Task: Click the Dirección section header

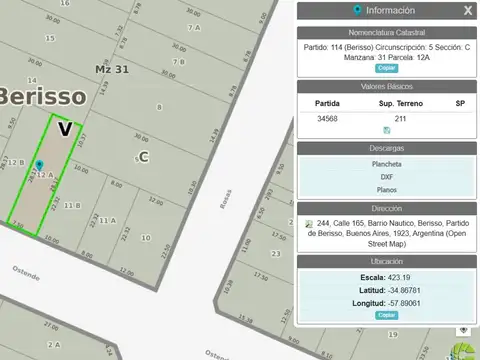Action: 387,209
